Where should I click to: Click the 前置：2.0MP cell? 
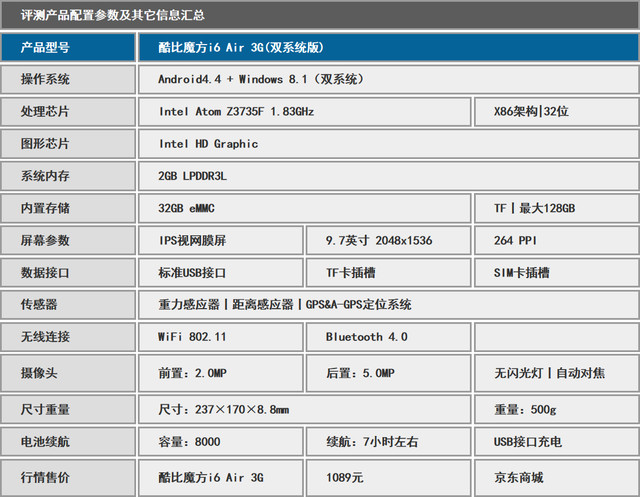pos(221,373)
